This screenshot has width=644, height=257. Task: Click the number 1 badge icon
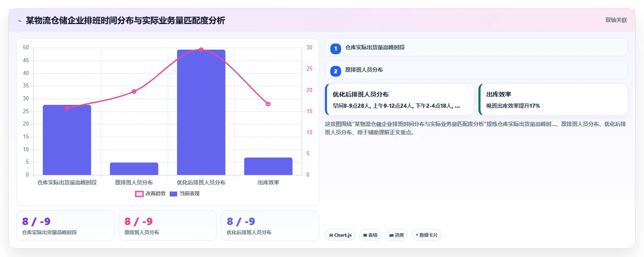335,48
